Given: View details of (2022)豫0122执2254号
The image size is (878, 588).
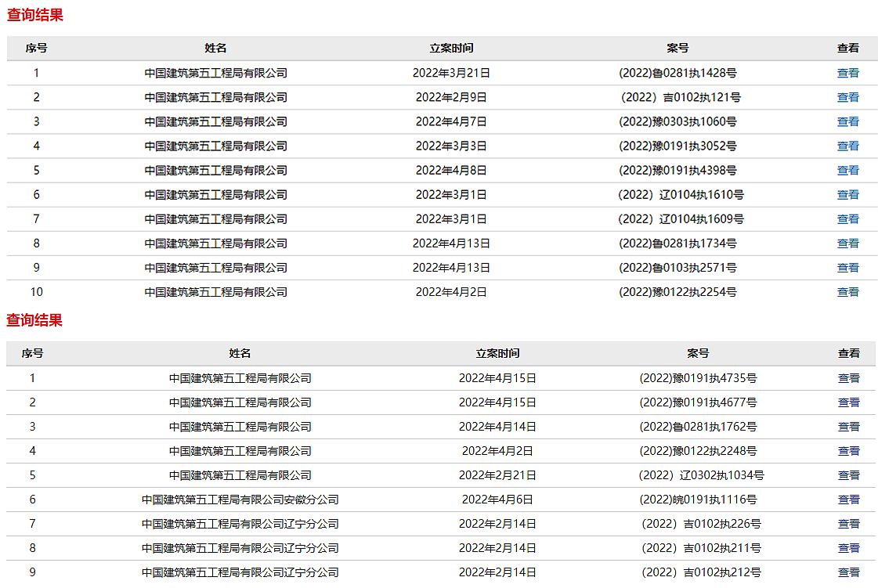Looking at the screenshot, I should click(x=847, y=292).
